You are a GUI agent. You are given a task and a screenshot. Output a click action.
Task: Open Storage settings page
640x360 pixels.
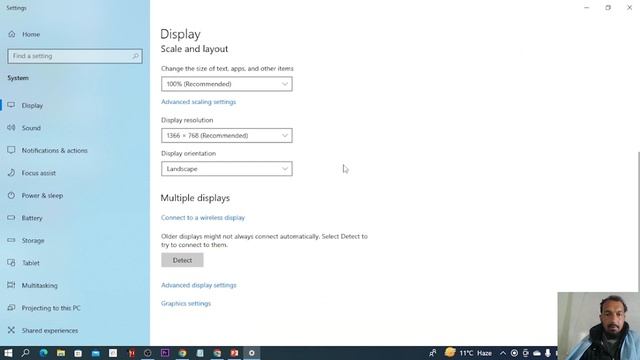click(75, 240)
